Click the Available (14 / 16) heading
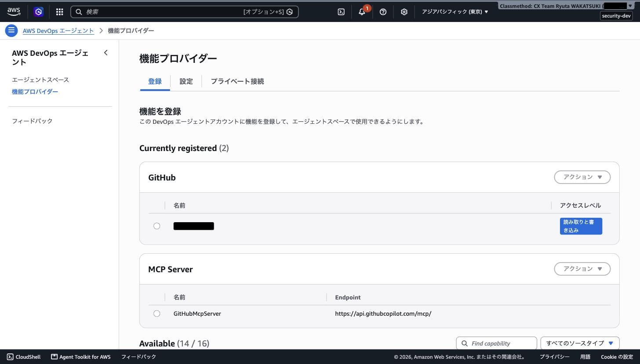The height and width of the screenshot is (364, 640). coord(174,343)
